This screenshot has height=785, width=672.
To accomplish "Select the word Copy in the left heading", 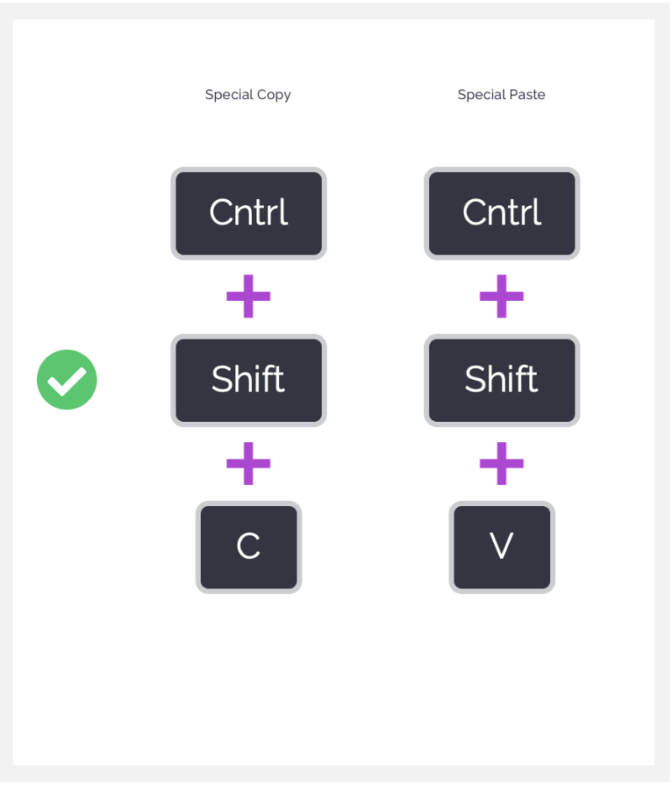I will [273, 95].
